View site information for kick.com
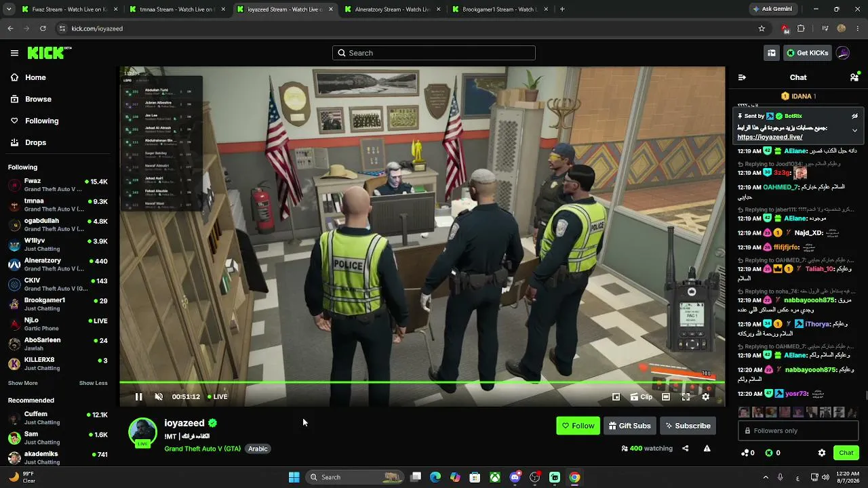This screenshot has height=488, width=868. pos(62,28)
